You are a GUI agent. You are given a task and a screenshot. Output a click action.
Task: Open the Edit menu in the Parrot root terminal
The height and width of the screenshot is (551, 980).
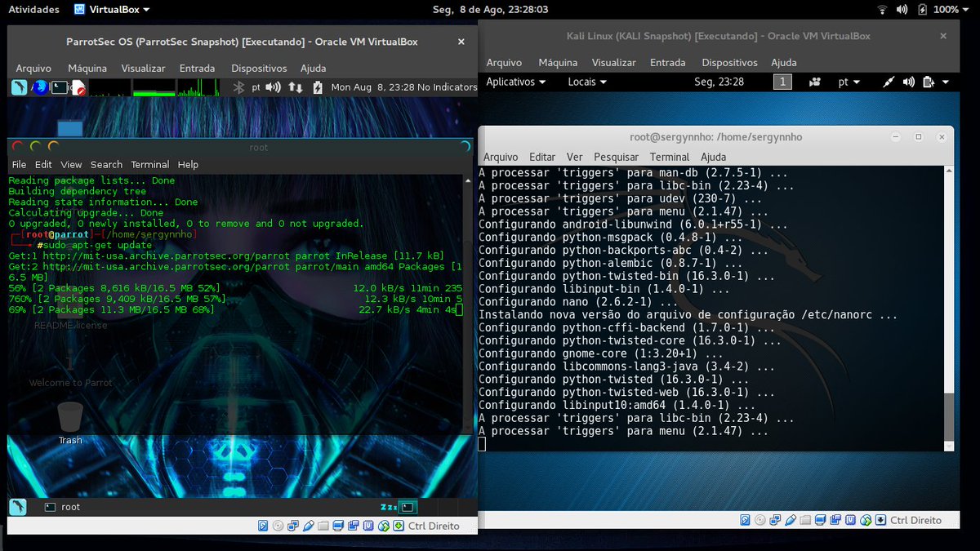click(43, 164)
